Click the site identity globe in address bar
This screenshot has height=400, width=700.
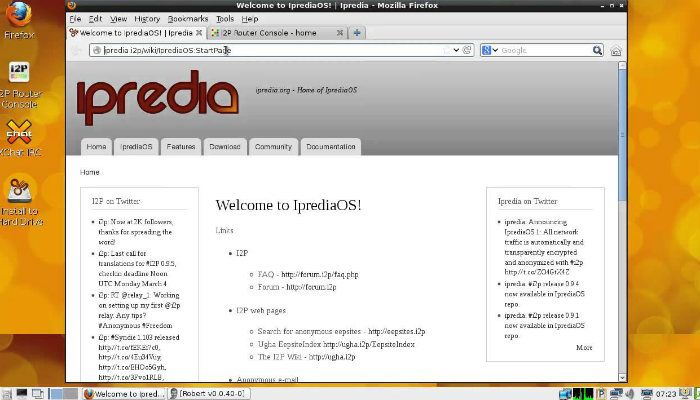(97, 50)
